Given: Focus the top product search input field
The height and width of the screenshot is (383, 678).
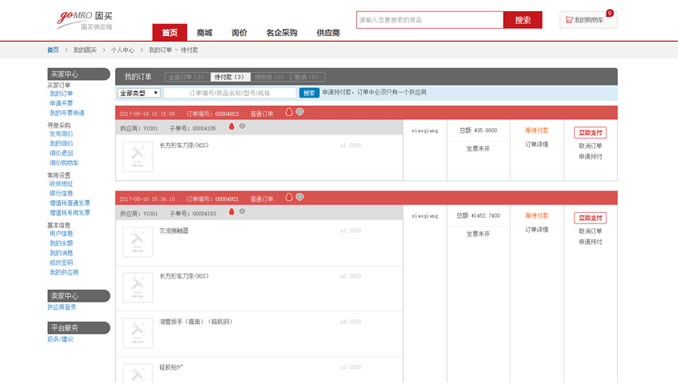Looking at the screenshot, I should (x=430, y=20).
